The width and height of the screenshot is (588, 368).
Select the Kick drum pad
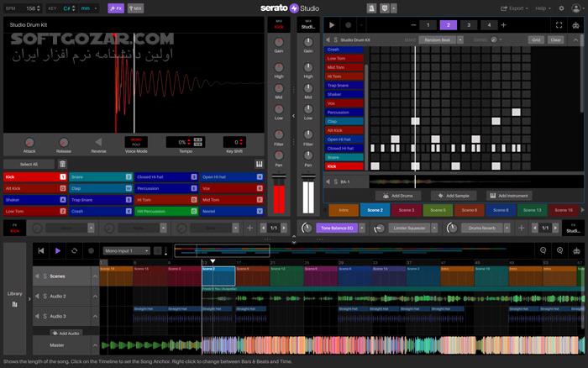coord(35,177)
